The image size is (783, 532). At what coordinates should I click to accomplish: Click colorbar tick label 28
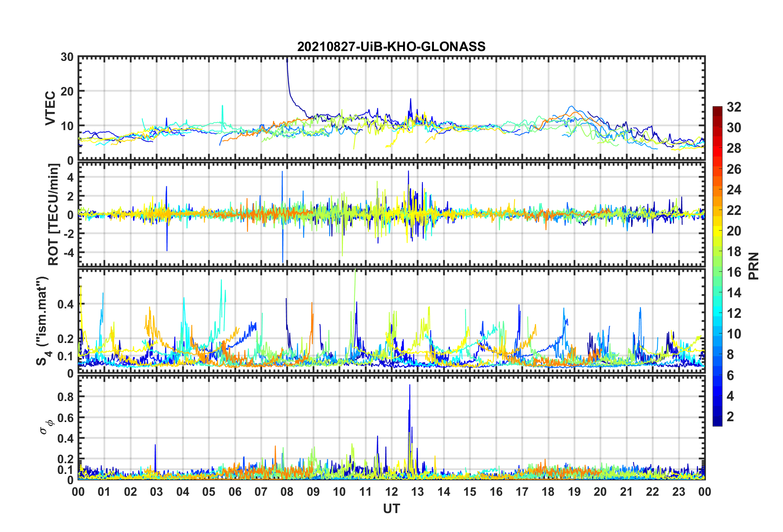(734, 148)
